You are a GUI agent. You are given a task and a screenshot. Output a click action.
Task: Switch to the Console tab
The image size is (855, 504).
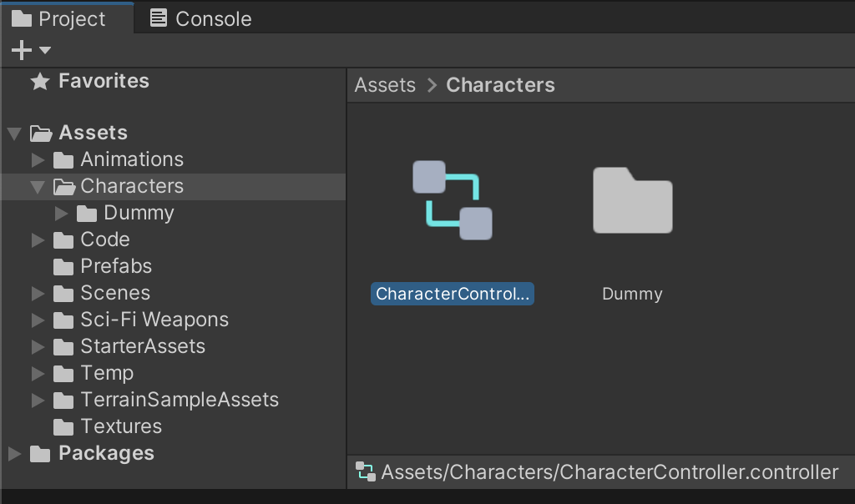(201, 18)
